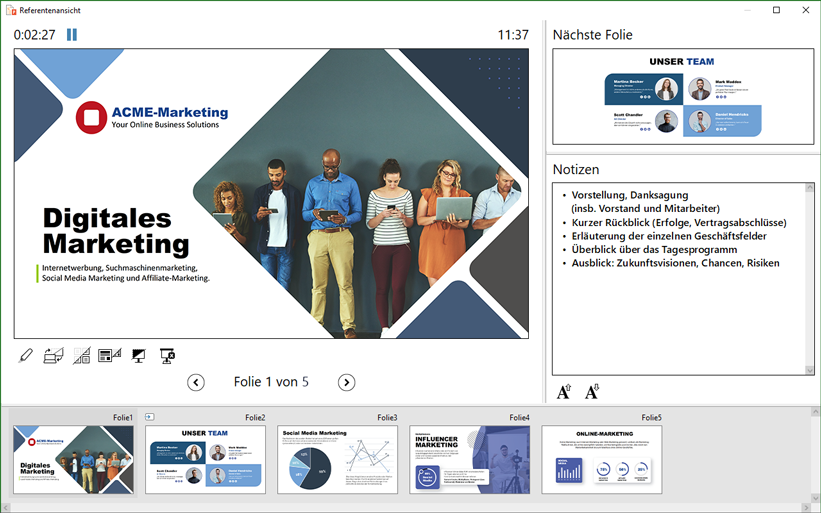
Task: Click the clock time 11:37
Action: [x=513, y=35]
